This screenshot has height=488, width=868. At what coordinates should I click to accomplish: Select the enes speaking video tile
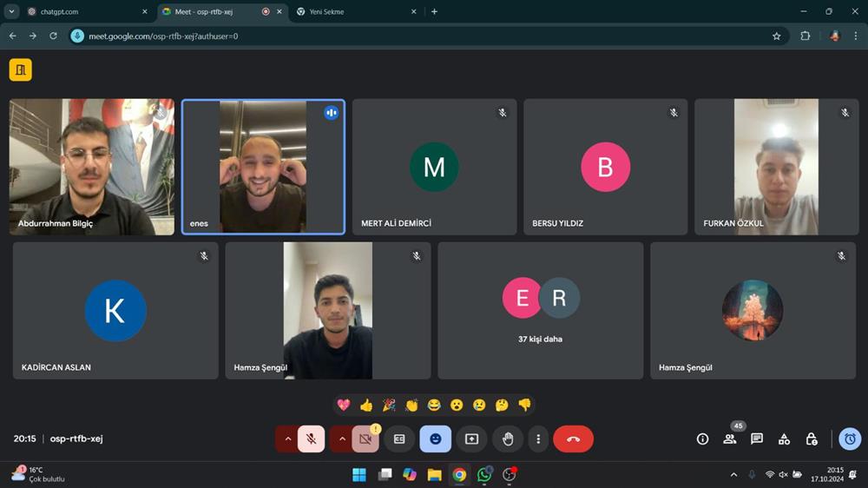tap(264, 167)
